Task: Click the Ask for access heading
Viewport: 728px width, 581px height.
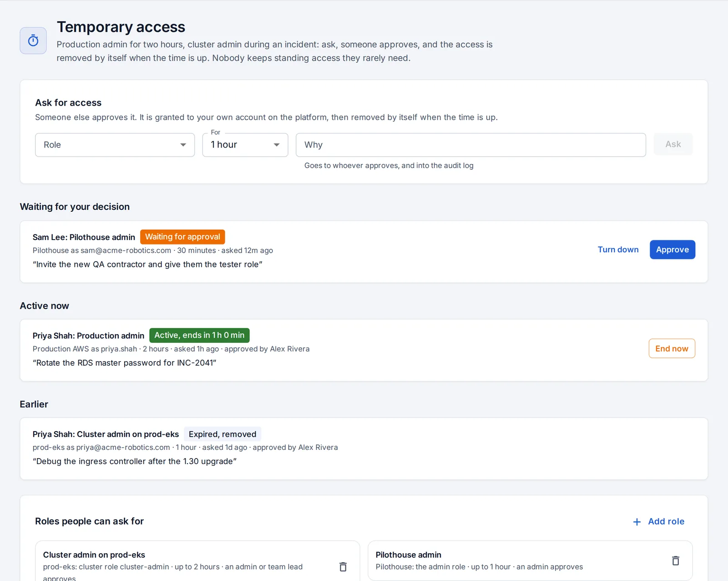Action: [x=68, y=103]
